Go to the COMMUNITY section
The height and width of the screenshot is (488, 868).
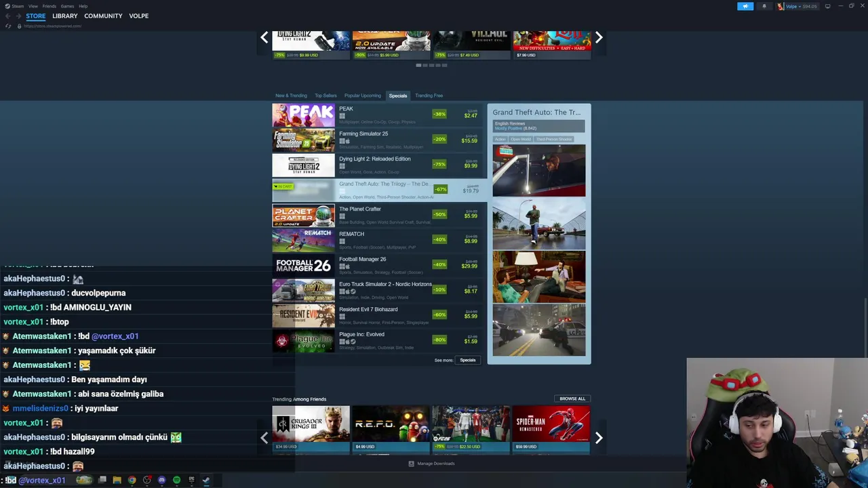coord(103,16)
